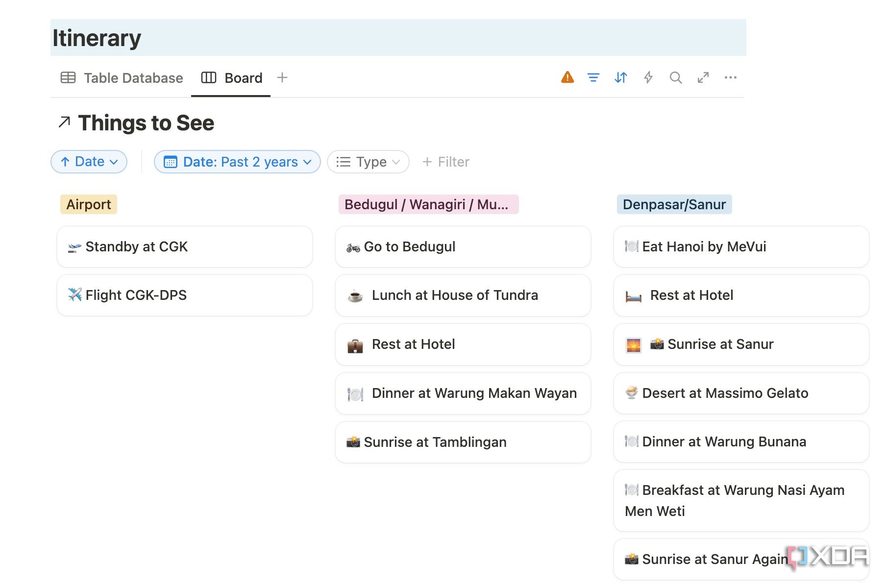Open the filter icon in the toolbar
886x588 pixels.
593,77
